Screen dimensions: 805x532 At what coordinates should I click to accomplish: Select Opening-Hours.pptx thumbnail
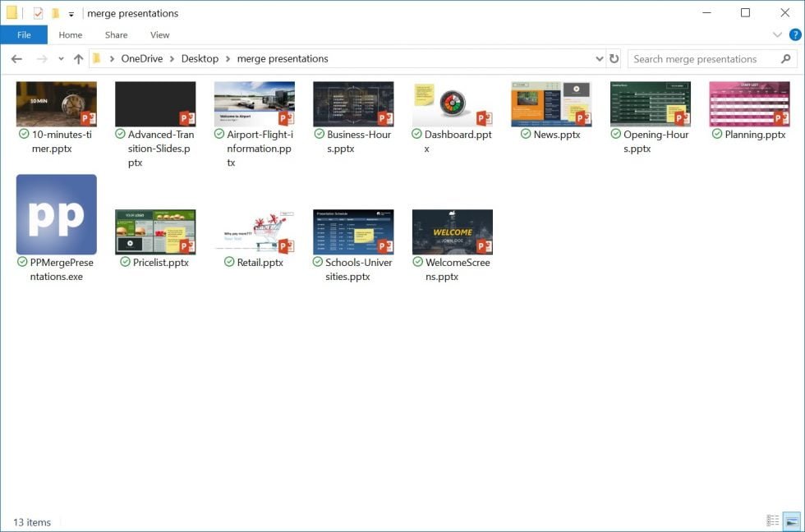click(x=651, y=104)
